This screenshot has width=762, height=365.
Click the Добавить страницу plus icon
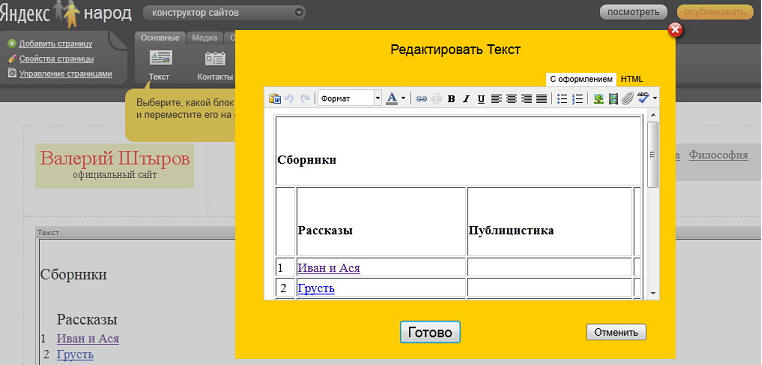(x=13, y=44)
